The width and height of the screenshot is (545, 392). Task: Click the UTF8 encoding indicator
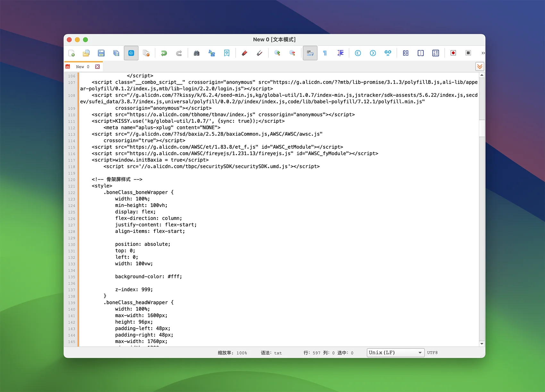[432, 353]
